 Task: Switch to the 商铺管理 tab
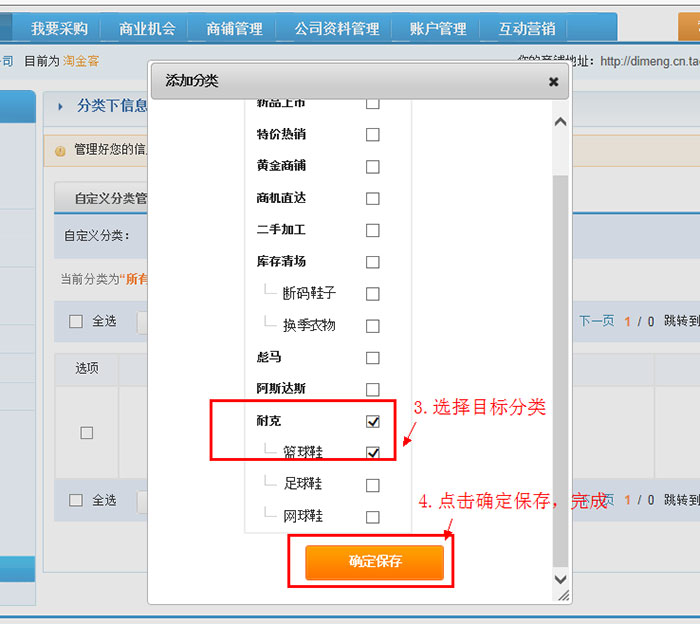click(x=234, y=28)
